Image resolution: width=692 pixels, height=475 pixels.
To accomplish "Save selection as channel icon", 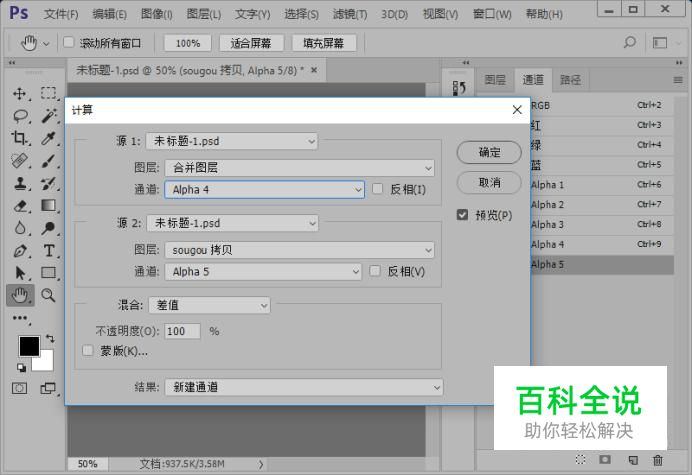I will pyautogui.click(x=605, y=460).
